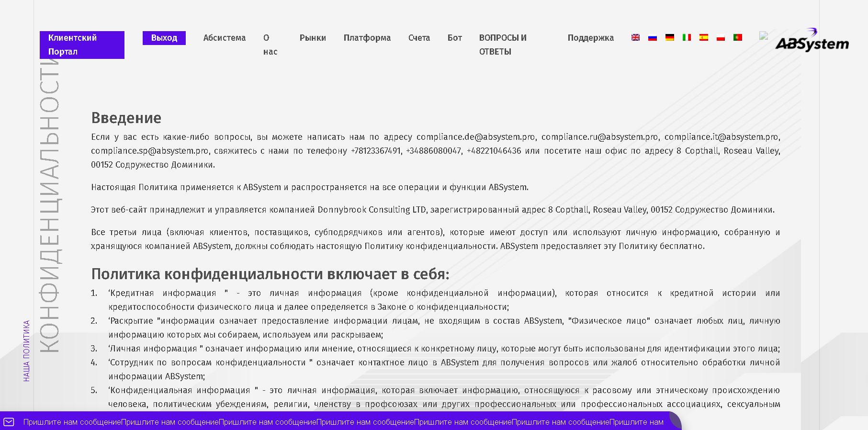Pick the Italian flag language icon
Image resolution: width=868 pixels, height=430 pixels.
pyautogui.click(x=687, y=37)
